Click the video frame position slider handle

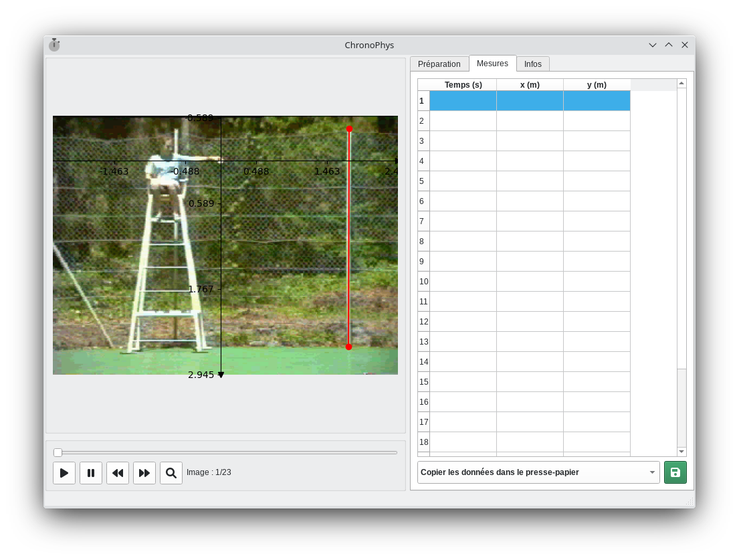pos(58,453)
